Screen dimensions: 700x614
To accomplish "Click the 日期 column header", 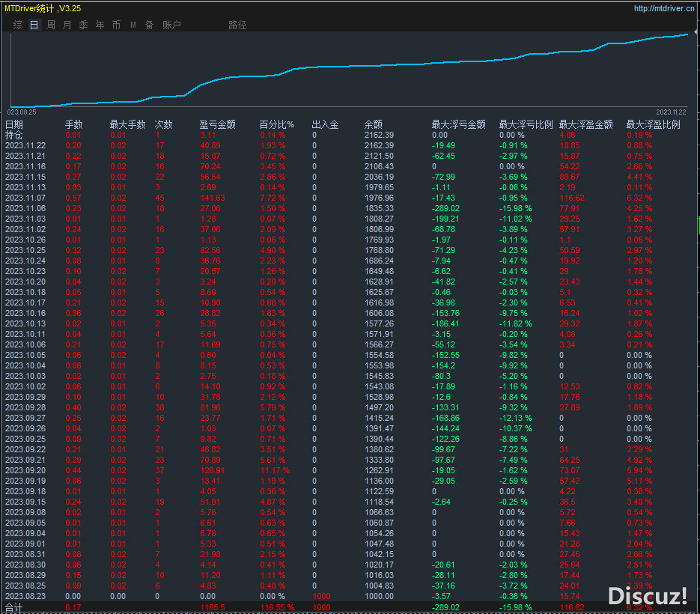I will click(13, 124).
